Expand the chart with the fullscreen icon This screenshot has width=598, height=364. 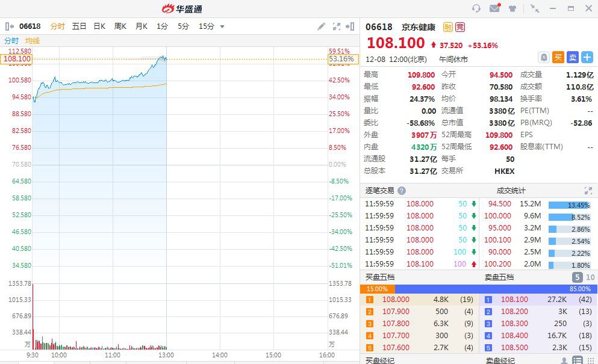(x=336, y=26)
